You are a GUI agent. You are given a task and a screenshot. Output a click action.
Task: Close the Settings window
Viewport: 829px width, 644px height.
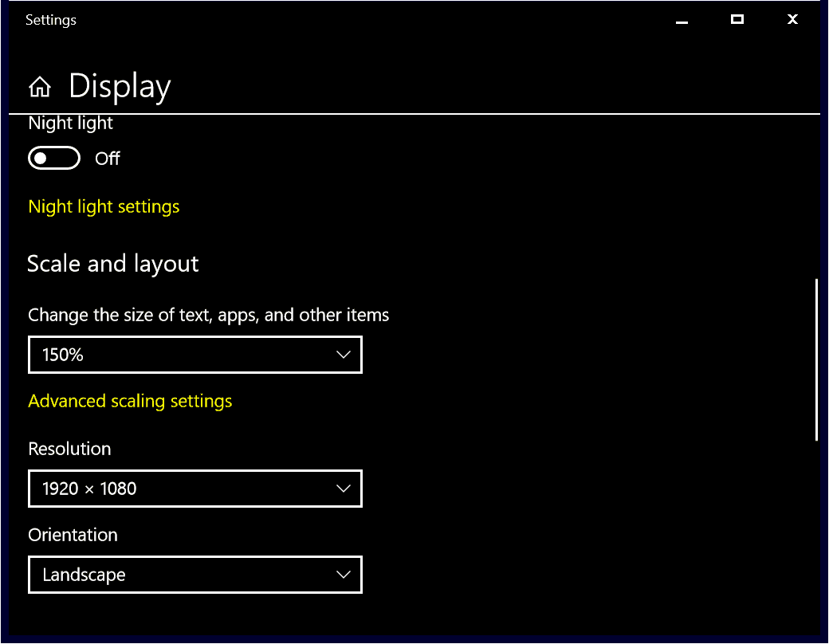792,20
